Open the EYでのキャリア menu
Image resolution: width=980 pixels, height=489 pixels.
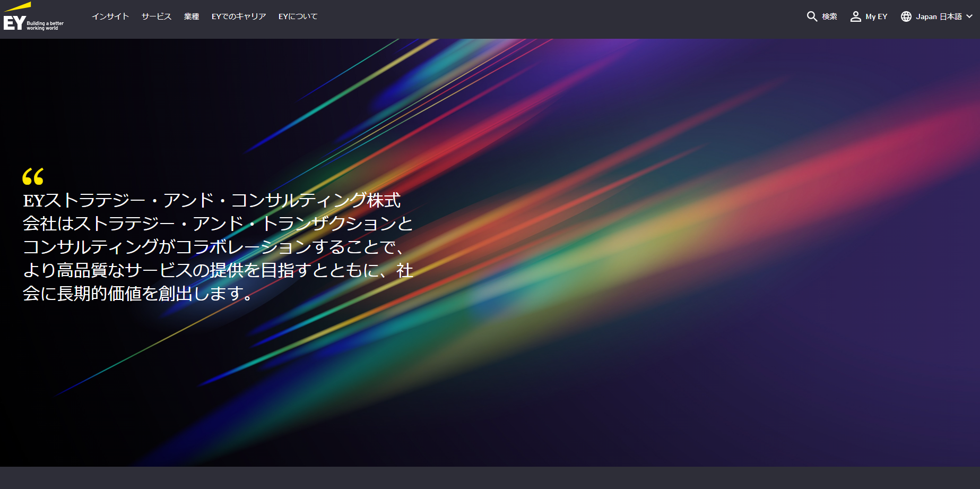coord(239,16)
